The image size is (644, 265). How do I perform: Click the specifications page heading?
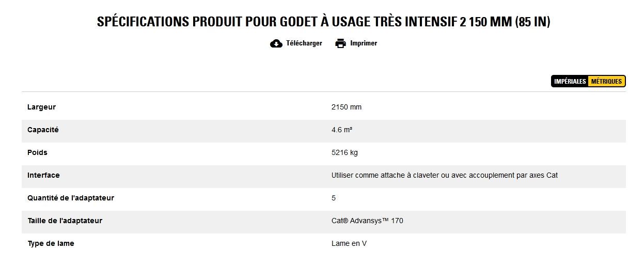click(x=323, y=22)
